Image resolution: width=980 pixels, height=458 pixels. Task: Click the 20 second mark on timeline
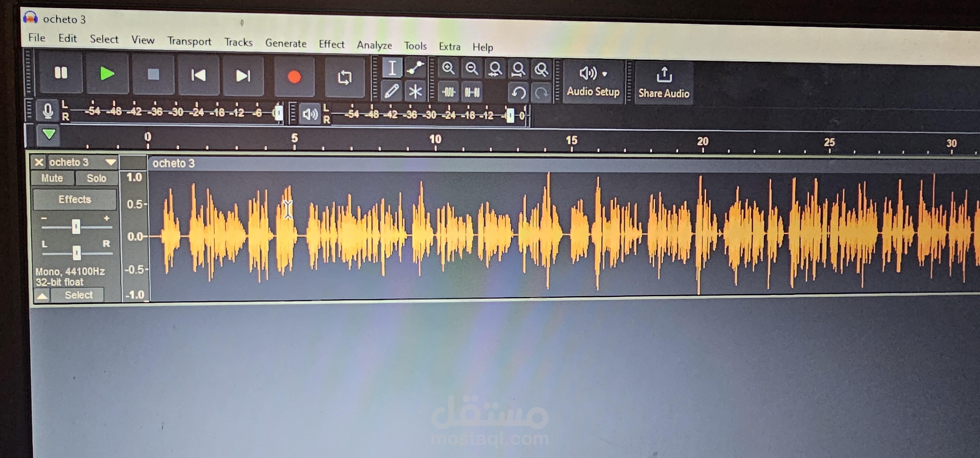pyautogui.click(x=703, y=142)
